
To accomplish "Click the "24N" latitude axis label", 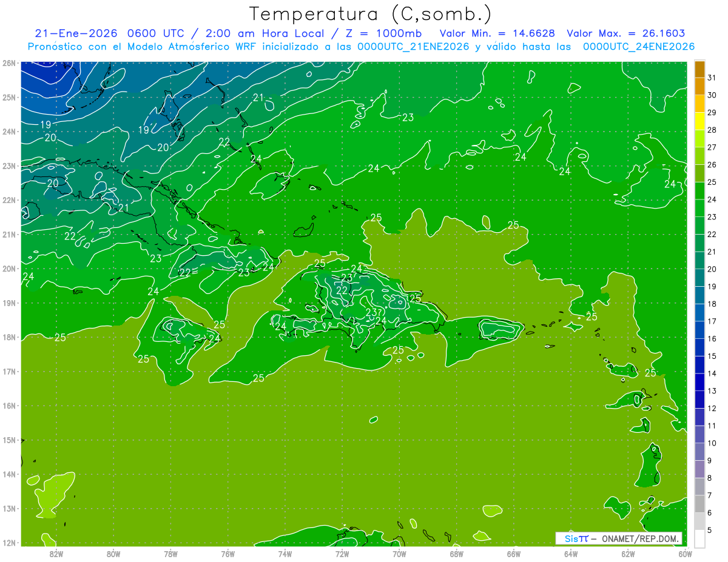I will tap(8, 132).
